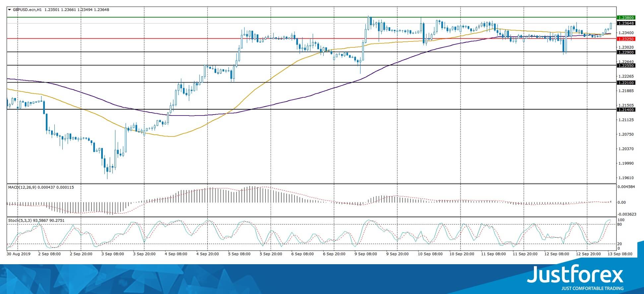This screenshot has height=294, width=644.
Task: Click the 9 Sep 20:00 time label
Action: (397, 254)
